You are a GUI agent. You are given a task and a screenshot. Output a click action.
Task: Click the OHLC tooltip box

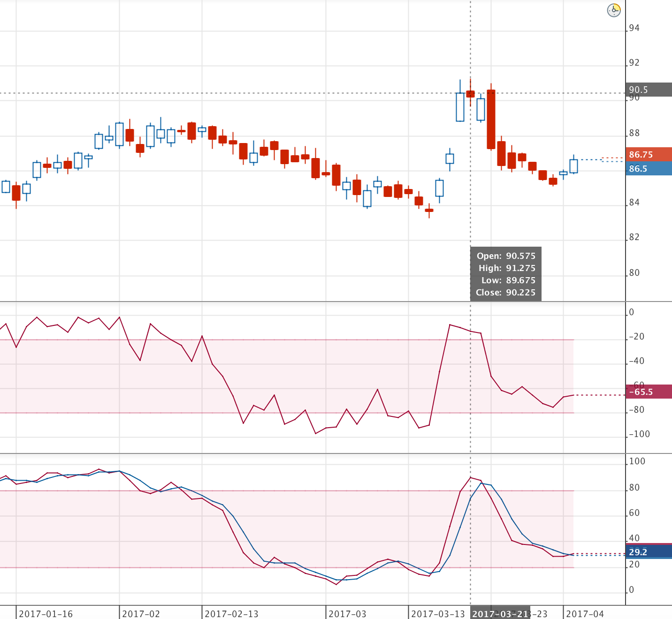click(505, 274)
